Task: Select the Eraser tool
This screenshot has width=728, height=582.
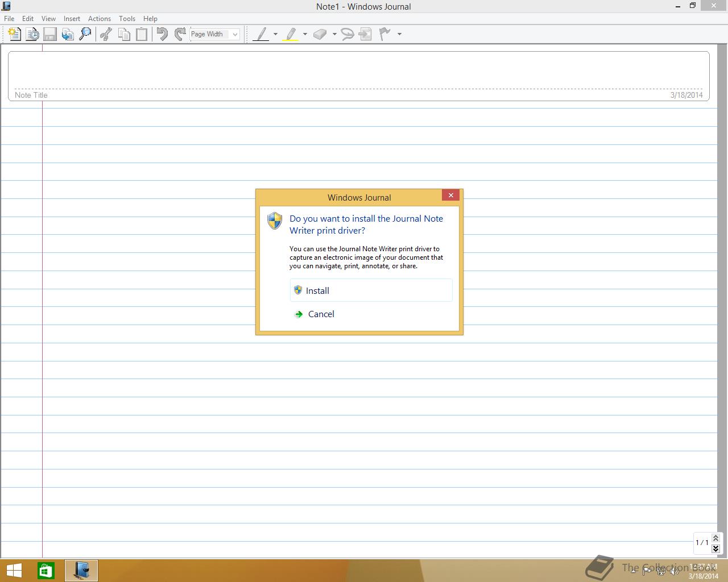Action: click(x=320, y=34)
